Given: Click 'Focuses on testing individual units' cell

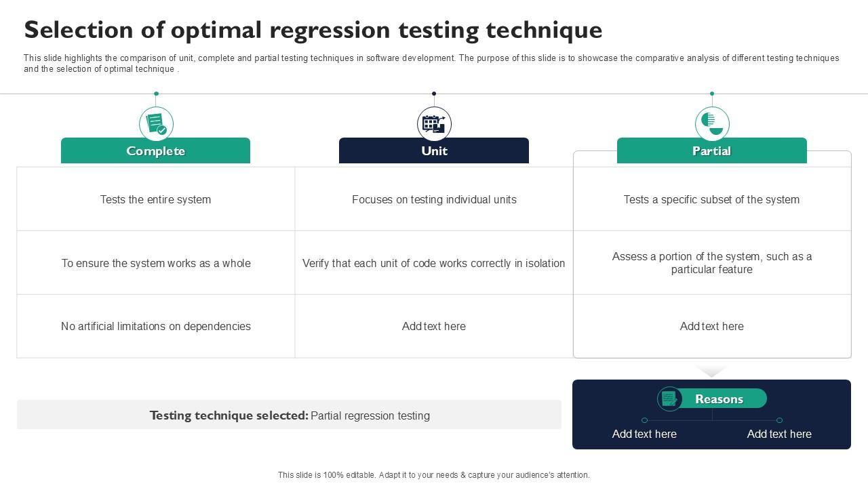Looking at the screenshot, I should [434, 199].
